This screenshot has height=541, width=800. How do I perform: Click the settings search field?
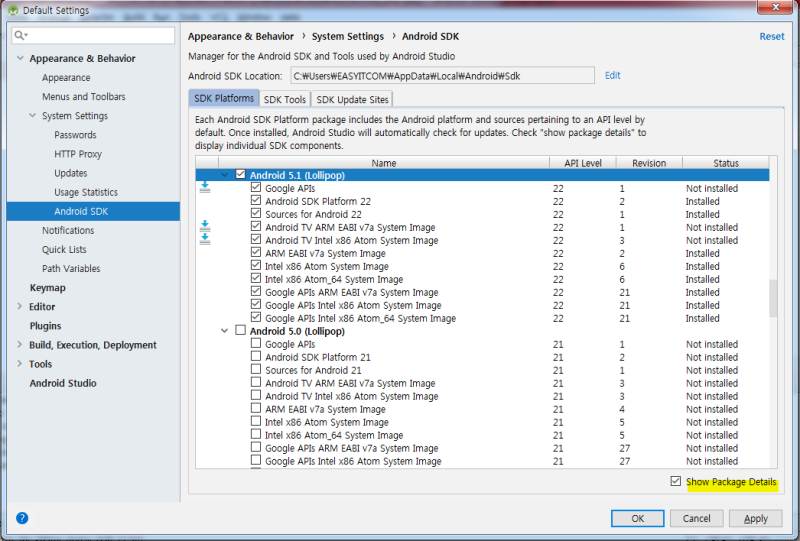click(93, 35)
